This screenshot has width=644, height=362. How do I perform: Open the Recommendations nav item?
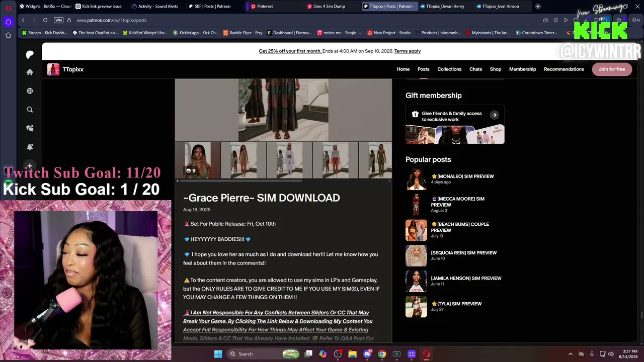(x=564, y=69)
